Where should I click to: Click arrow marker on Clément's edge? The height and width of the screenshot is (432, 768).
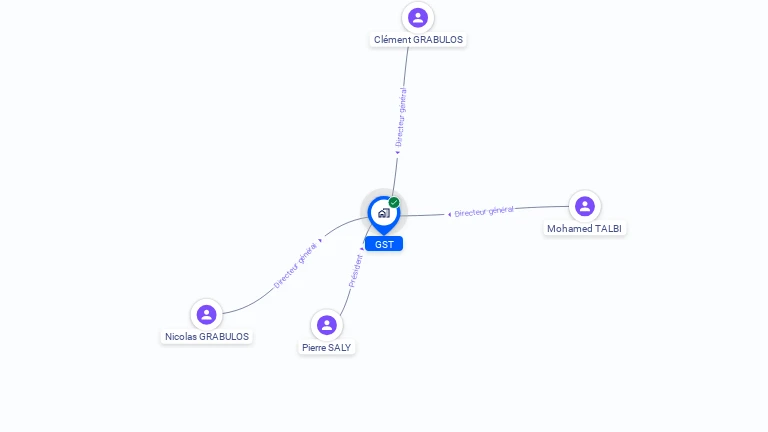397,152
